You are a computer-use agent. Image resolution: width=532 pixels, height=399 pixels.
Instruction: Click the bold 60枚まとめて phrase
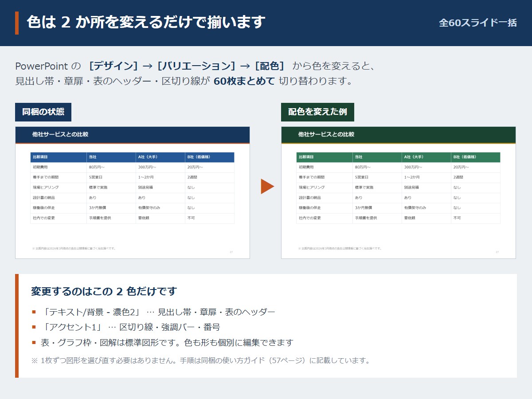click(x=244, y=81)
